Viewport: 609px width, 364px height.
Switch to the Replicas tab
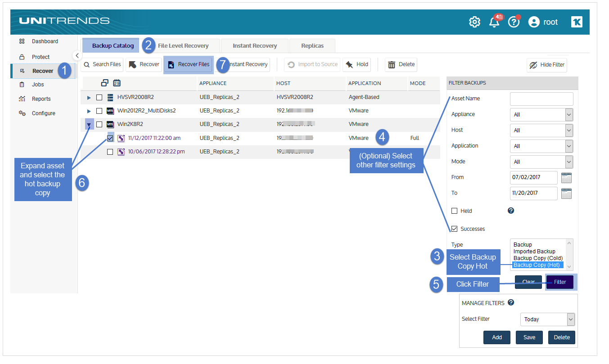click(312, 46)
